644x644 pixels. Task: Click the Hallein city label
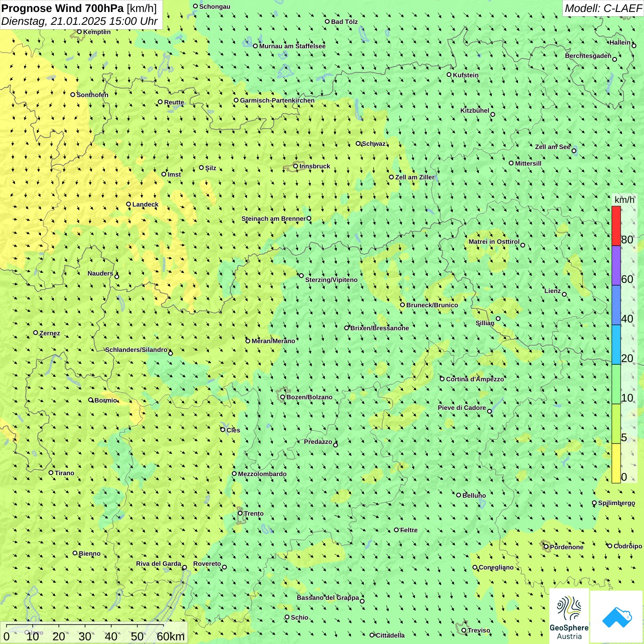click(620, 42)
